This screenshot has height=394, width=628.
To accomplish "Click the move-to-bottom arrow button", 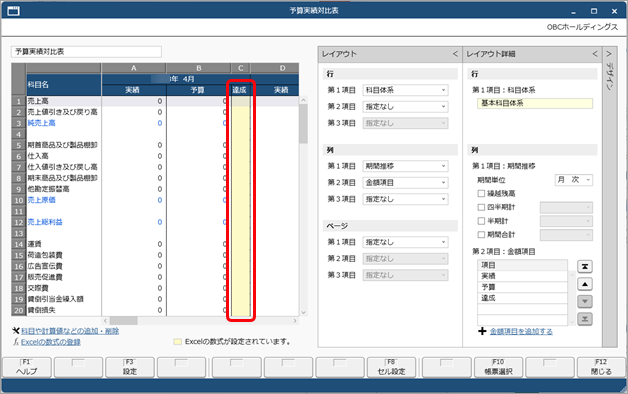I will point(585,319).
